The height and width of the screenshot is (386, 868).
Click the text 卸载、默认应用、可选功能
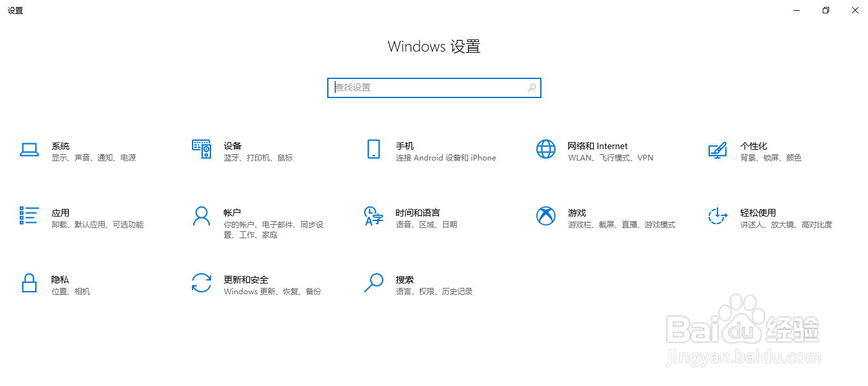(98, 225)
